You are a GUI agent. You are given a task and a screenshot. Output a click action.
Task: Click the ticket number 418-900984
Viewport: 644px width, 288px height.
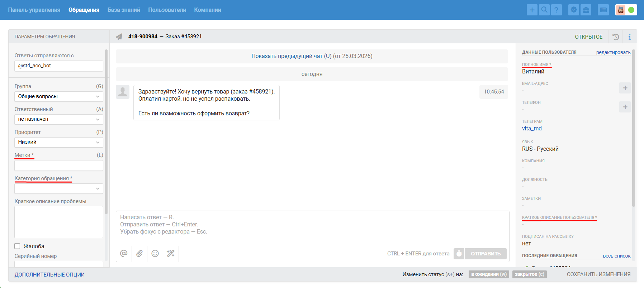(143, 37)
